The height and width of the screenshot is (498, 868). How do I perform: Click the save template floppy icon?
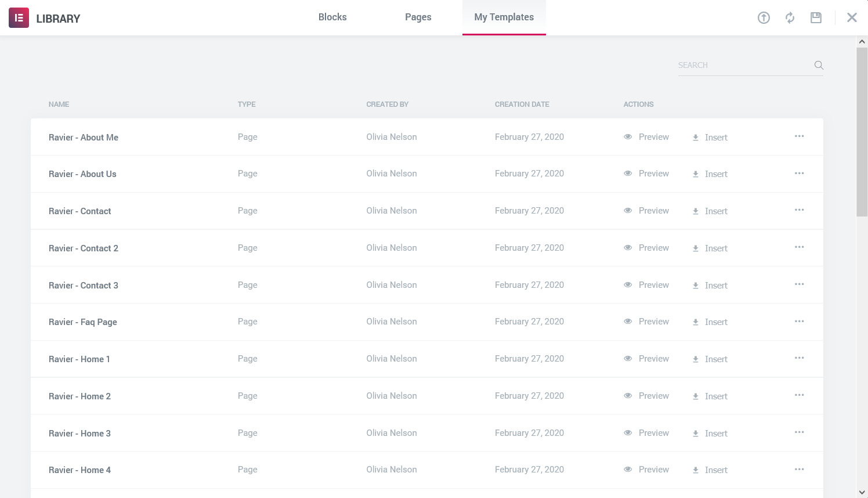click(x=816, y=18)
